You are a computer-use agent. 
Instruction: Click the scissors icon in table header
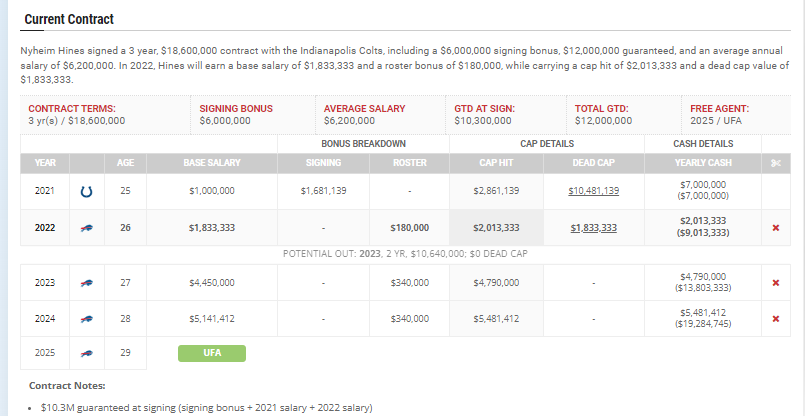(x=776, y=163)
